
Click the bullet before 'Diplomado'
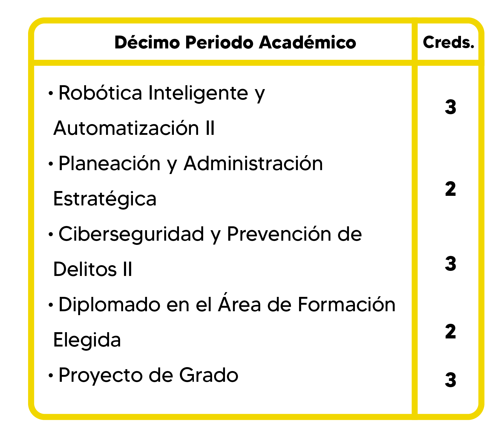coord(51,305)
